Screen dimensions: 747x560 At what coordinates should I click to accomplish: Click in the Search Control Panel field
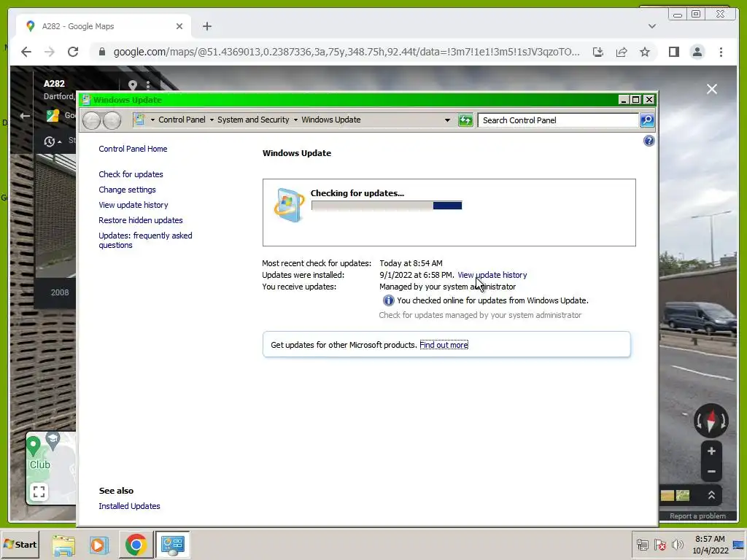558,120
